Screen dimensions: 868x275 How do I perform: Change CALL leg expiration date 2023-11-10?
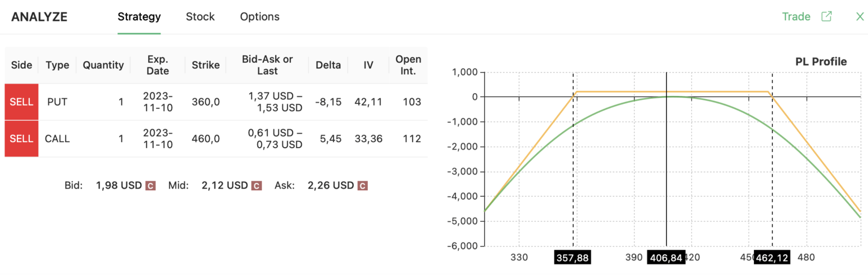tap(158, 138)
